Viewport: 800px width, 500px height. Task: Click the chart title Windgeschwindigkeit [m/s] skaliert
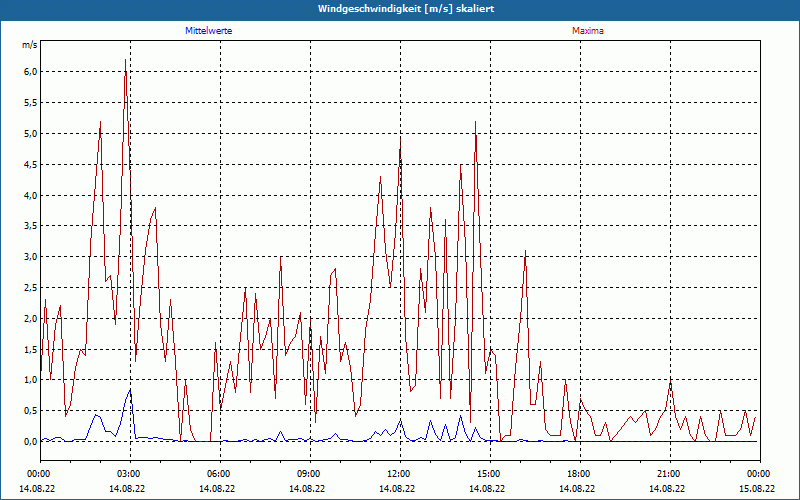pos(406,9)
